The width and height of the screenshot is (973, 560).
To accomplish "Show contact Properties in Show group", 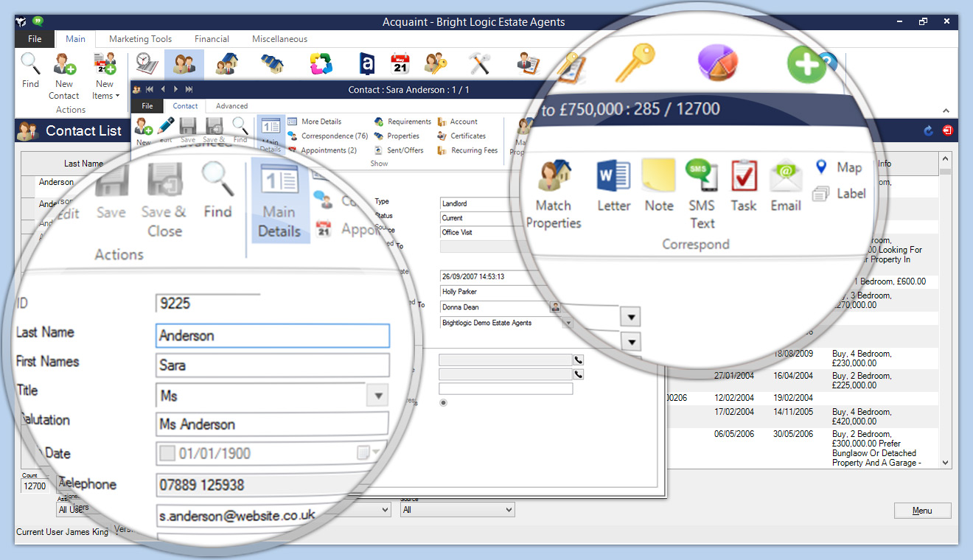I will pos(397,136).
